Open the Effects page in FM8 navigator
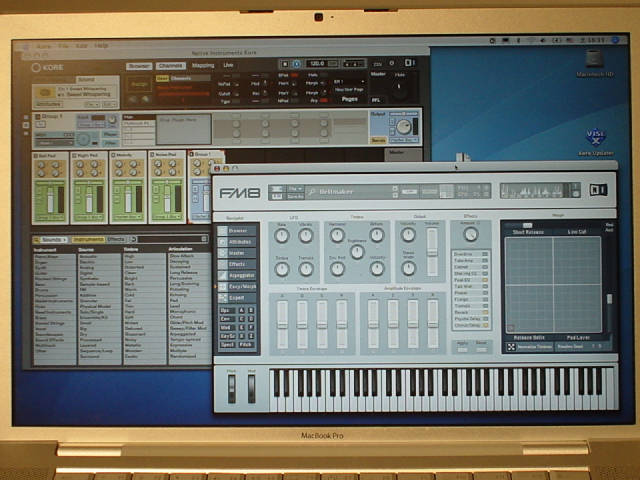This screenshot has width=640, height=480. point(238,264)
